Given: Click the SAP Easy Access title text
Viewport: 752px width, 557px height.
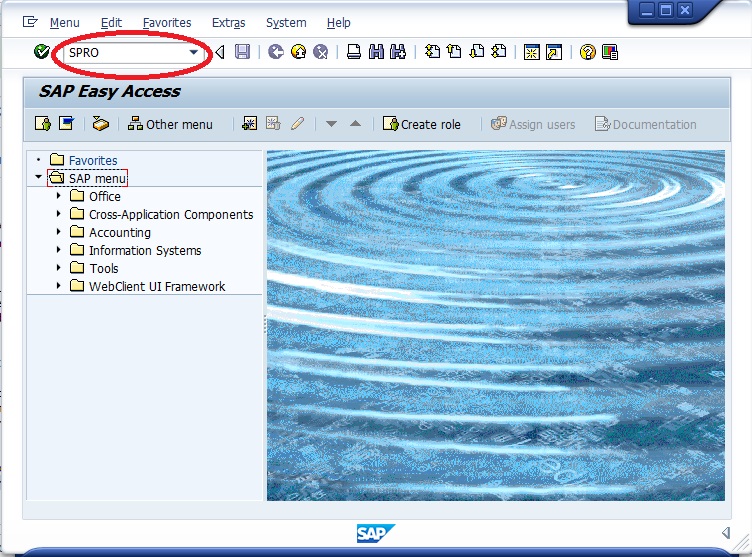Looking at the screenshot, I should (x=110, y=91).
